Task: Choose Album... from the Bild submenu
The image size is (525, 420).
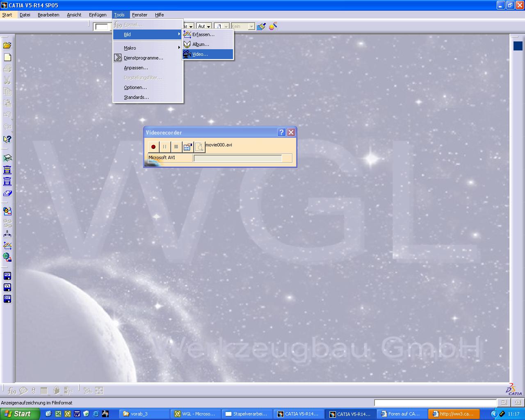Action: tap(208, 44)
